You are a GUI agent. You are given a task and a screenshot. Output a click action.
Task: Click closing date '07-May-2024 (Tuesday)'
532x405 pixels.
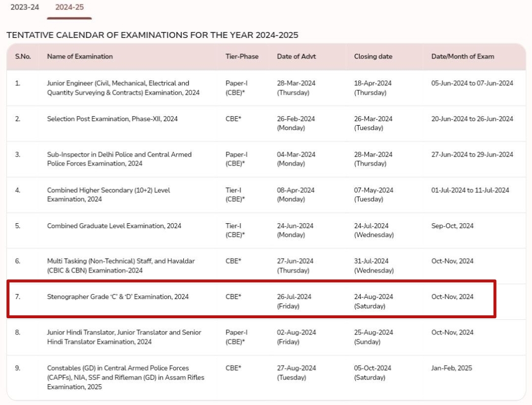click(x=373, y=195)
